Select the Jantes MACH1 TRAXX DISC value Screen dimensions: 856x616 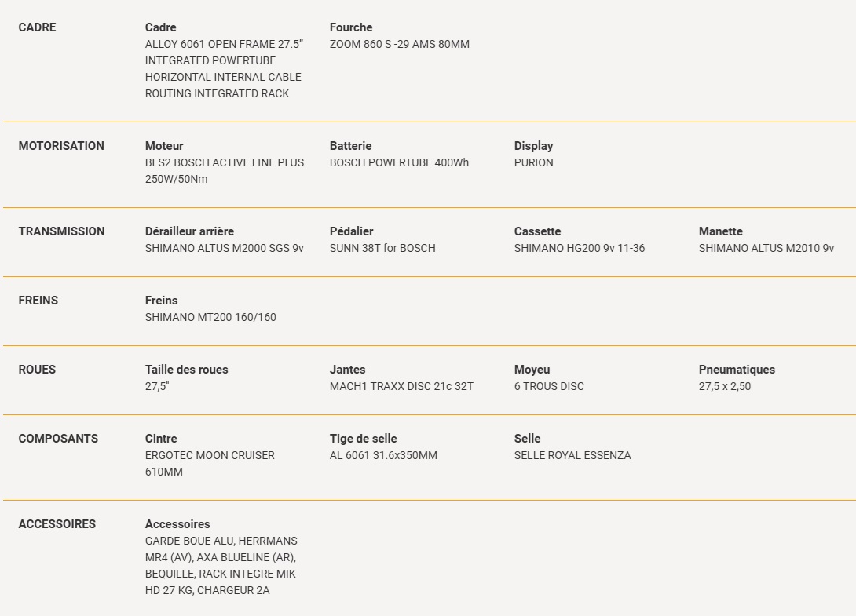[402, 386]
